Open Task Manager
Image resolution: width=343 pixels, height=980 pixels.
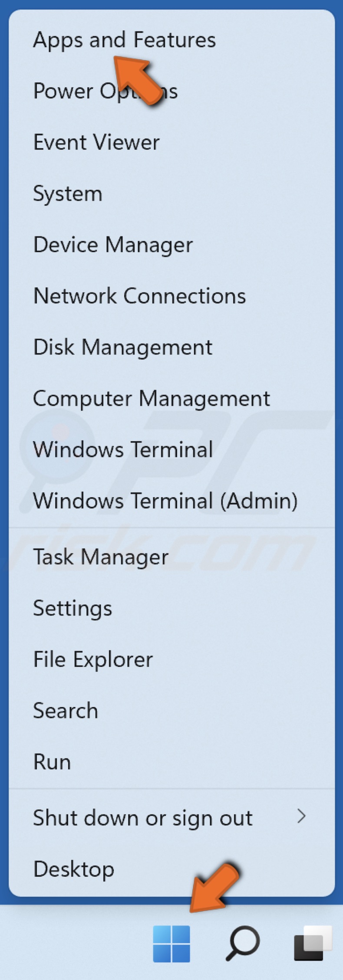pyautogui.click(x=100, y=557)
